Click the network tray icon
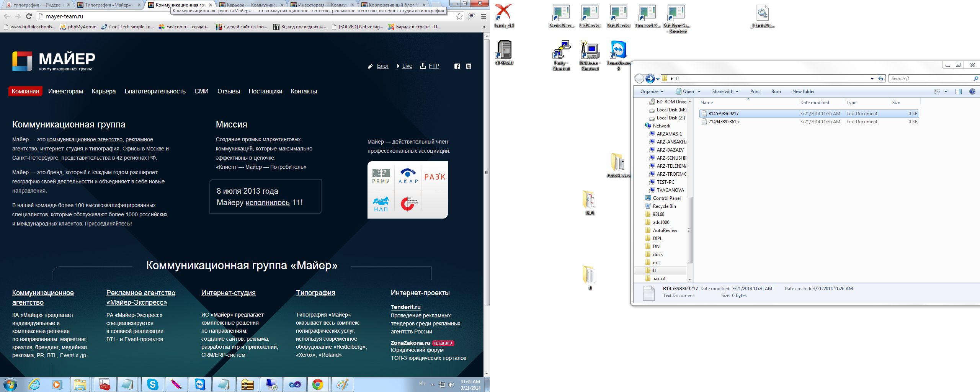Screen dimensions: 980x392 [x=442, y=384]
